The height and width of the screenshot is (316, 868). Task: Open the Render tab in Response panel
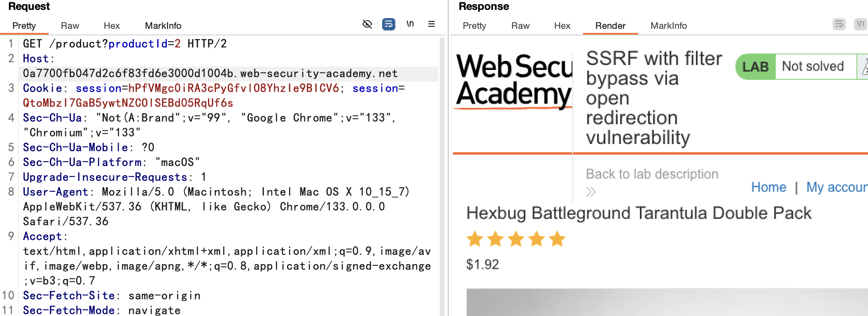pos(610,26)
